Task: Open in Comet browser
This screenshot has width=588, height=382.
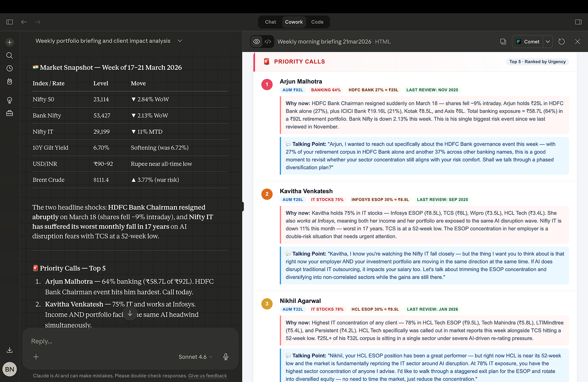Action: coord(528,42)
